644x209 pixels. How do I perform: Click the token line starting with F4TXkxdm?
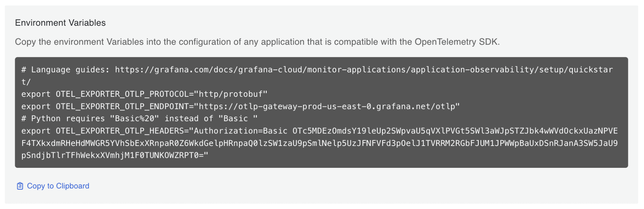tap(319, 143)
